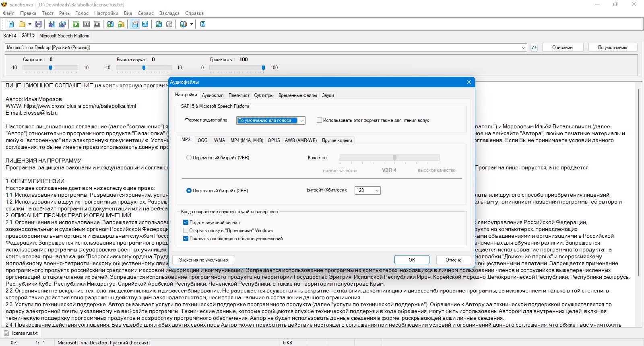Open the 'Формат аудиофайла' dropdown

coord(302,120)
